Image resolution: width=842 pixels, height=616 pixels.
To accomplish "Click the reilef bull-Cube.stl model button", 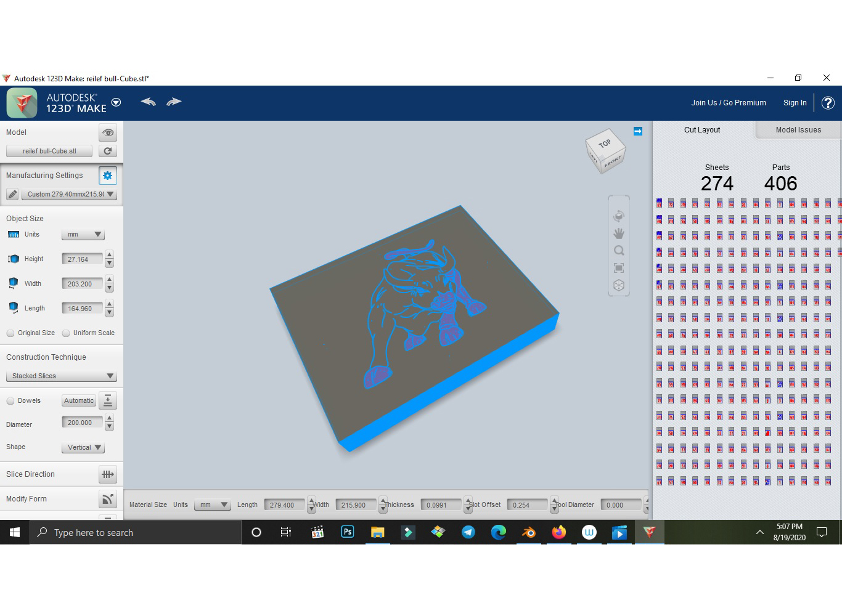I will coord(49,151).
